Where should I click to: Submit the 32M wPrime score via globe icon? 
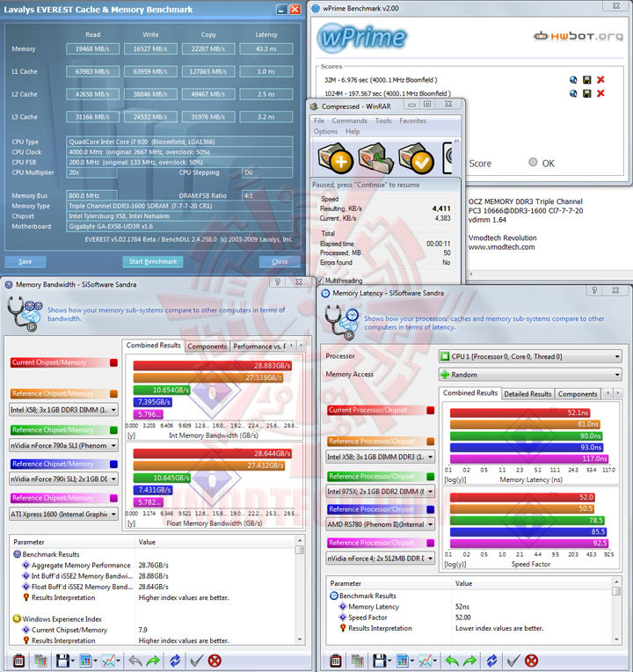click(x=573, y=80)
